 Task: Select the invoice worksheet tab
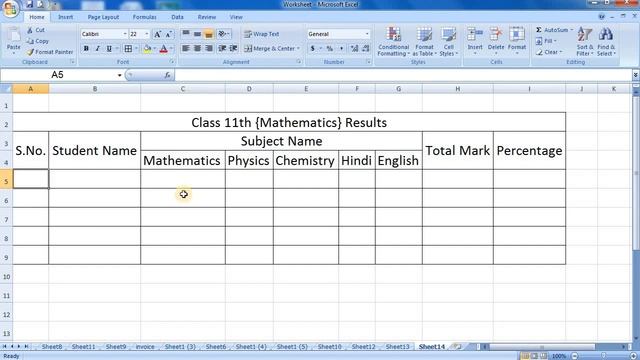pos(145,347)
